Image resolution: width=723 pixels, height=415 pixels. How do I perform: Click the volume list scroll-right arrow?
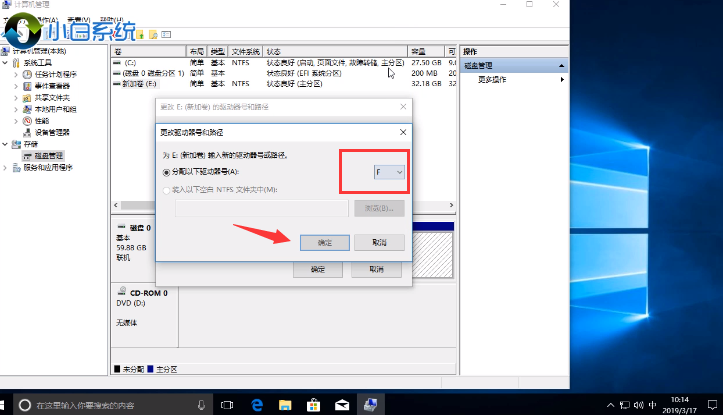451,205
